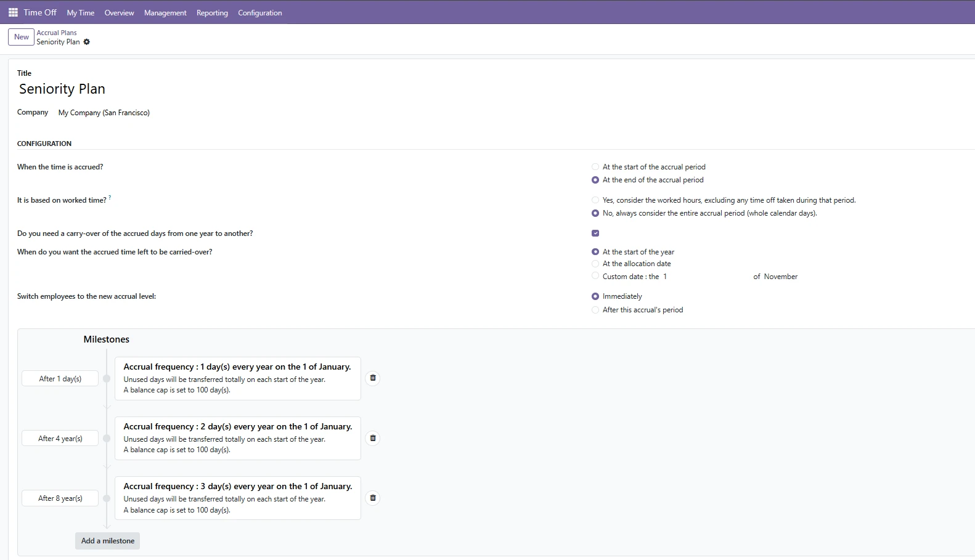The height and width of the screenshot is (560, 975).
Task: Open the apps grid menu icon
Action: 13,12
